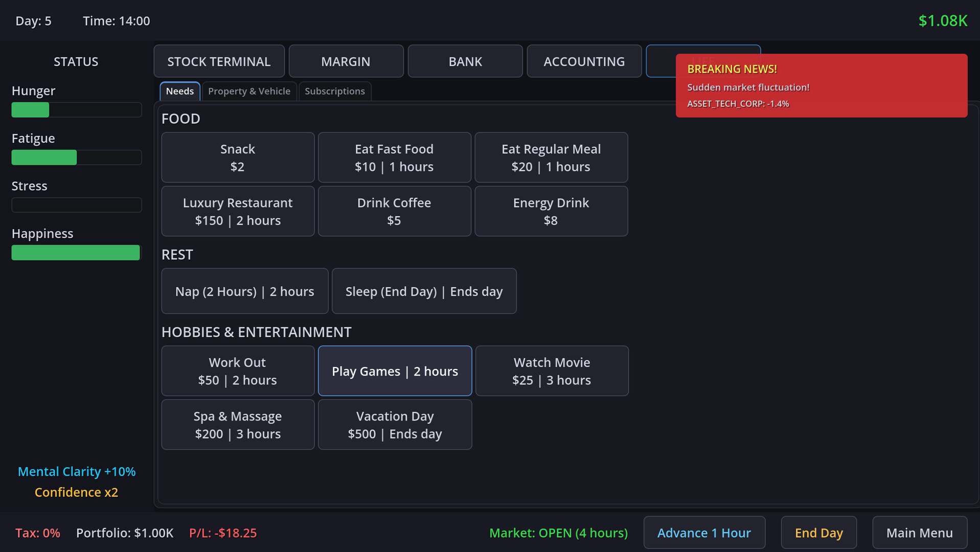Take a 2-hour Nap

[244, 291]
